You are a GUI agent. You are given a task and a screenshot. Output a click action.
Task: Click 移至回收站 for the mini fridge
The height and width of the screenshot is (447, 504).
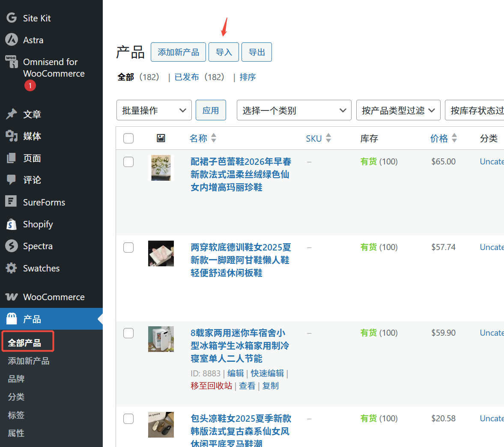212,386
